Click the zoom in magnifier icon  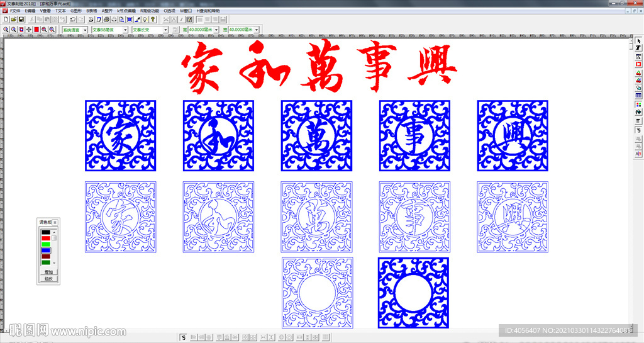(x=6, y=30)
